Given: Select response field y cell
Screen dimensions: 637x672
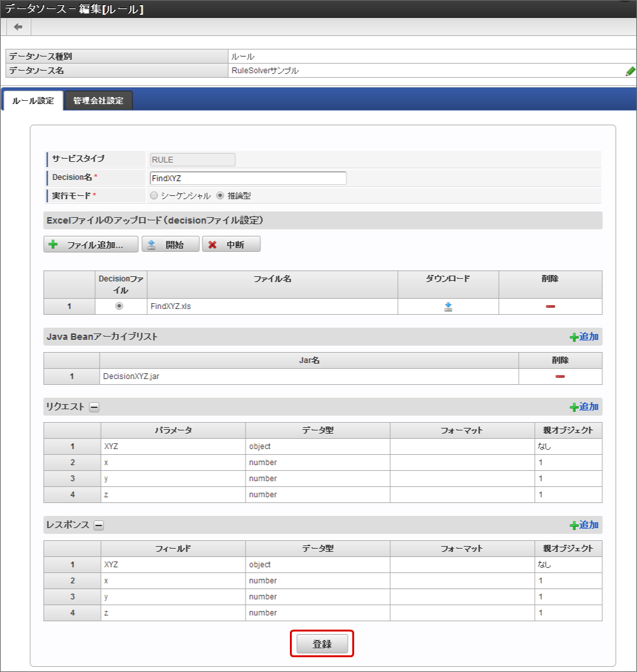Looking at the screenshot, I should (x=173, y=597).
